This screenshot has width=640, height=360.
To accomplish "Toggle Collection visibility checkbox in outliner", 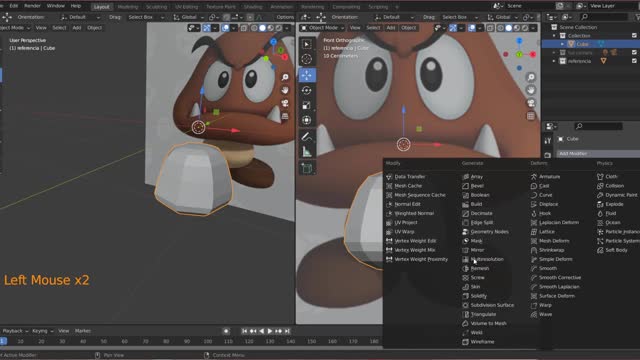I will (634, 36).
